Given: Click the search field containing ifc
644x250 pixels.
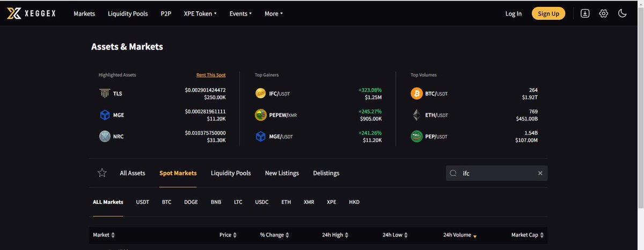Looking at the screenshot, I should (496, 173).
